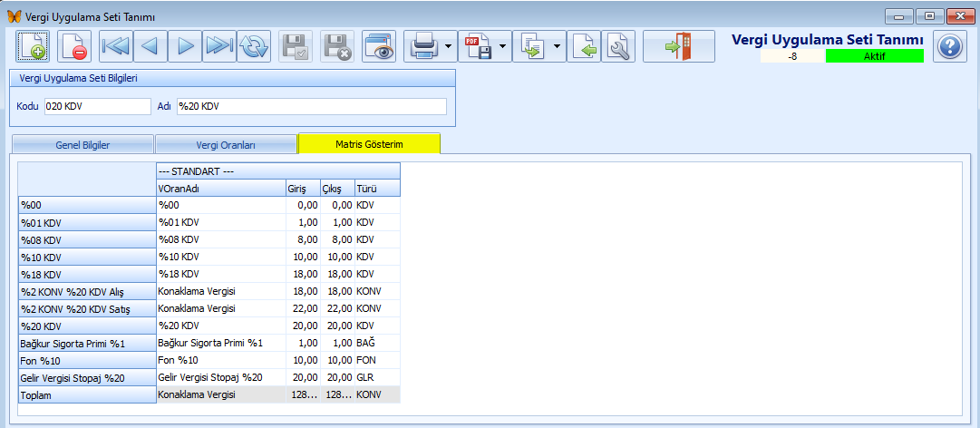Jump to the last record

pos(219,46)
